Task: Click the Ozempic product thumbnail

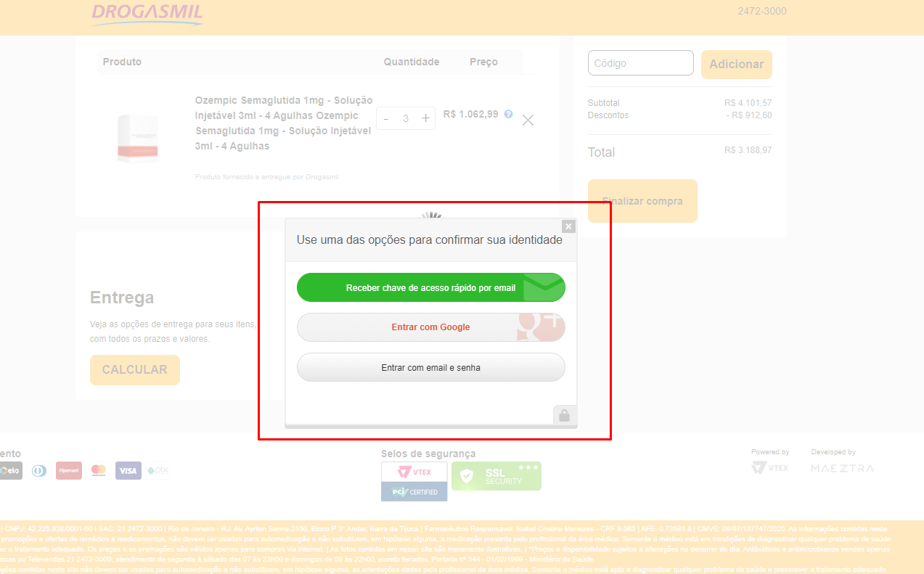Action: click(x=137, y=137)
